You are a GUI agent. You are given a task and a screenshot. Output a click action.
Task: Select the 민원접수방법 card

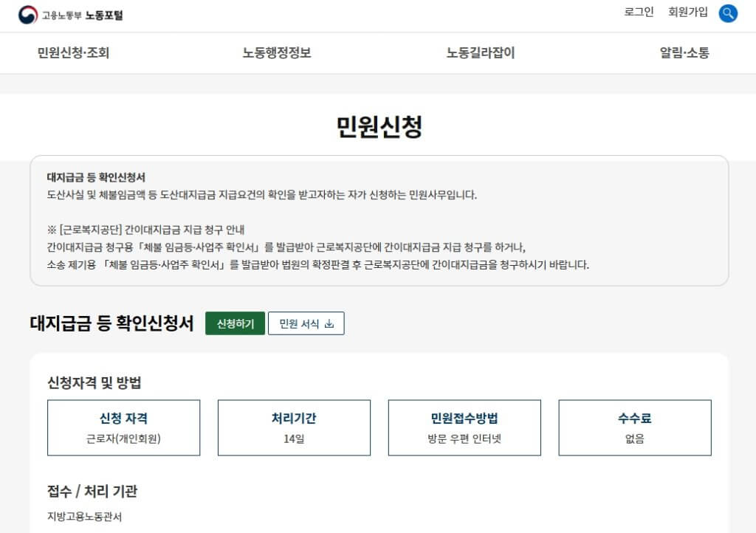pyautogui.click(x=464, y=427)
